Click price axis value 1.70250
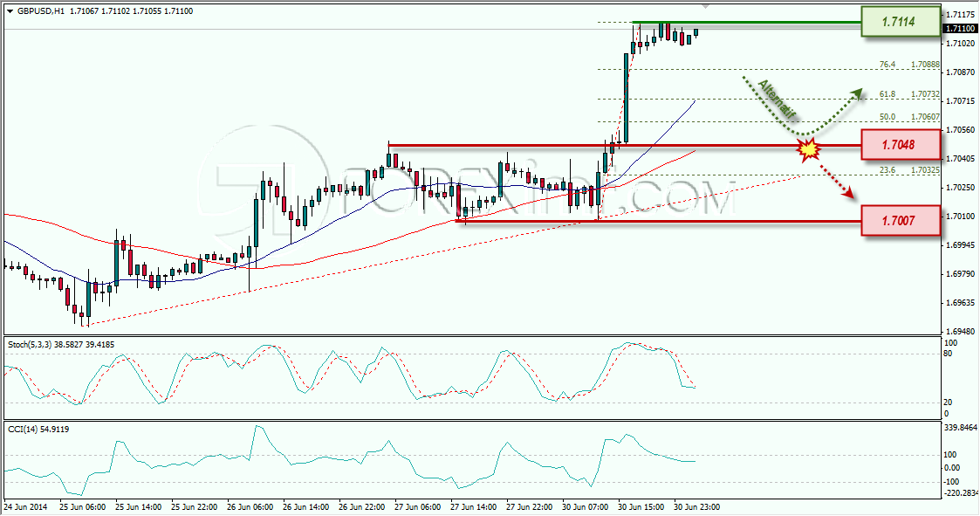Viewport: 980px width, 516px height. point(962,187)
